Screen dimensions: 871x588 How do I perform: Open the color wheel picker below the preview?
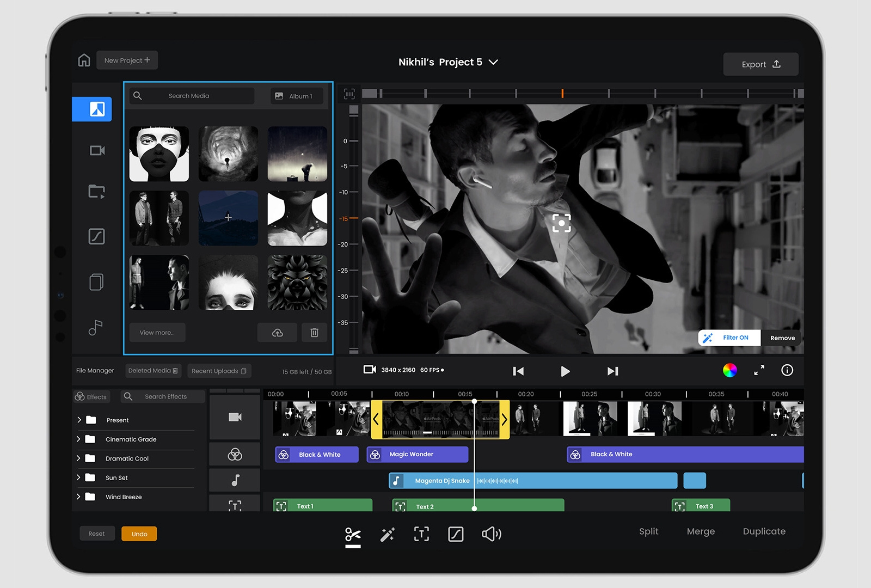tap(730, 371)
